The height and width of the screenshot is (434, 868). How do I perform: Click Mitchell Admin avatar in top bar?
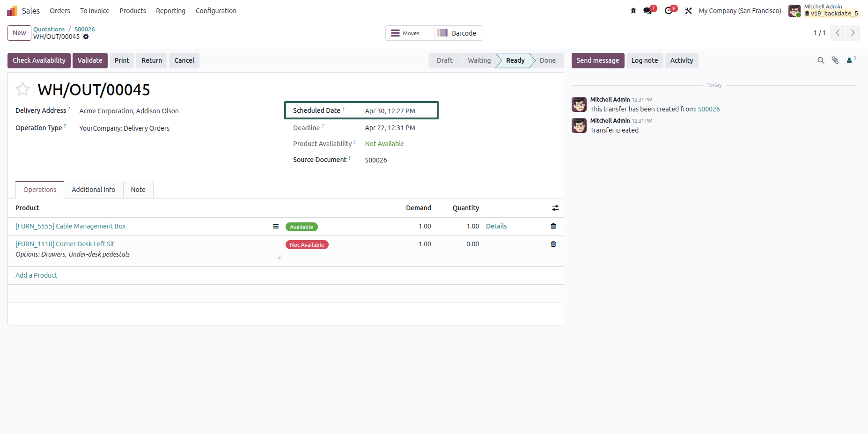pos(794,11)
